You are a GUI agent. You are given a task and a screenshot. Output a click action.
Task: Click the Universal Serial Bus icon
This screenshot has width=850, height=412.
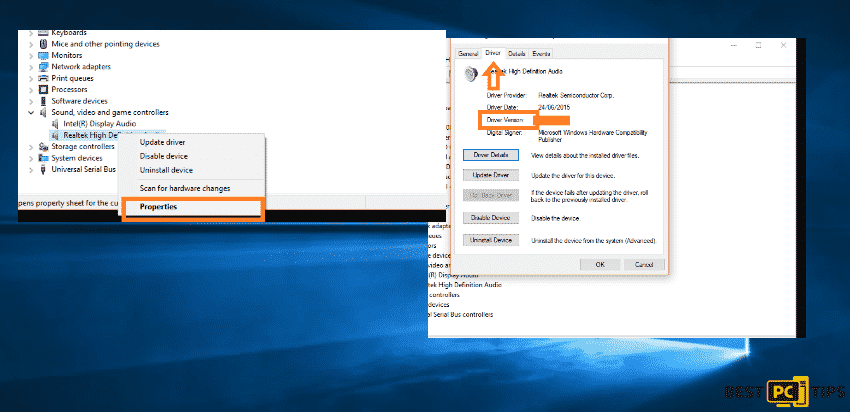43,169
